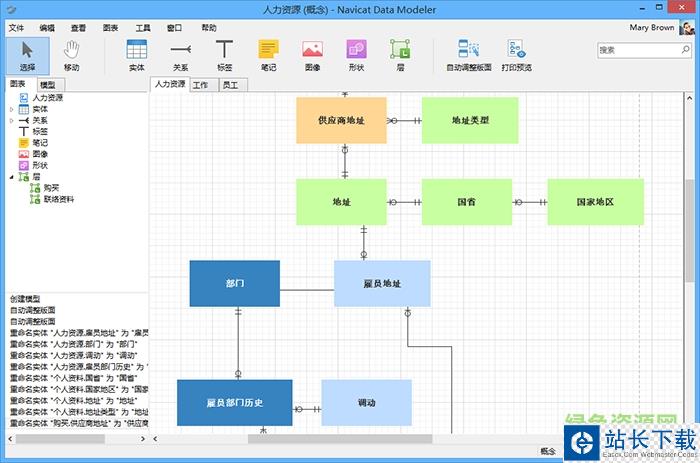Select the 供应商地址 entity
The image size is (700, 463).
[x=342, y=121]
